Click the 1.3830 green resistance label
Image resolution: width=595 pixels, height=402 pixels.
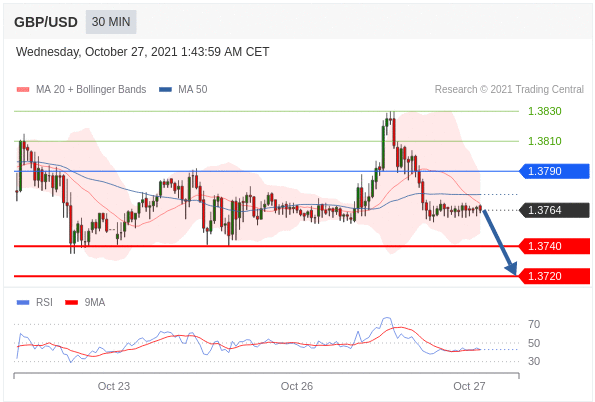point(545,111)
